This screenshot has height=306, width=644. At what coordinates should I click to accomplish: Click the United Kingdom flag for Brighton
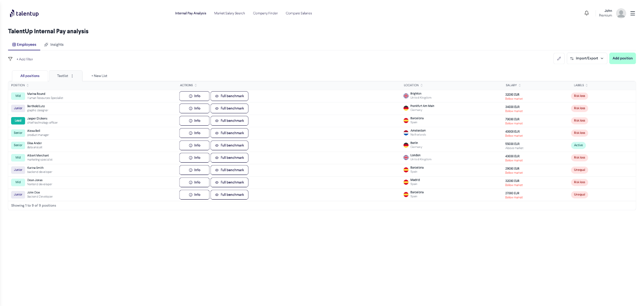click(x=406, y=96)
